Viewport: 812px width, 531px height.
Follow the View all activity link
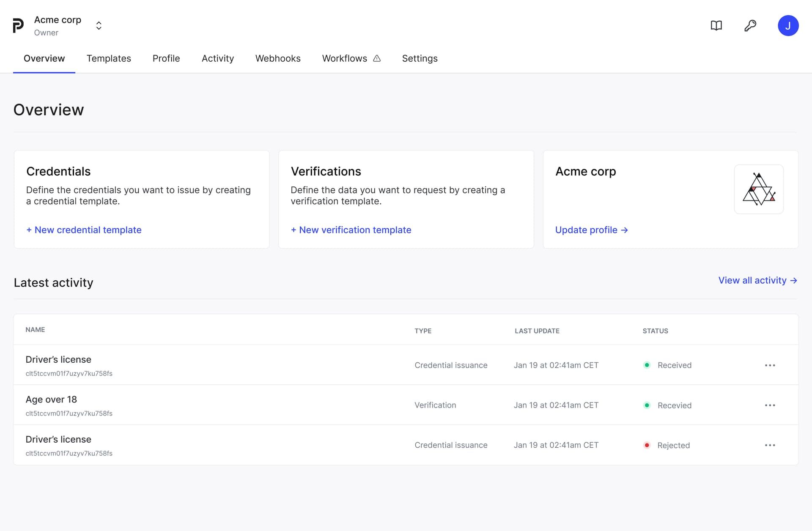[x=757, y=280]
